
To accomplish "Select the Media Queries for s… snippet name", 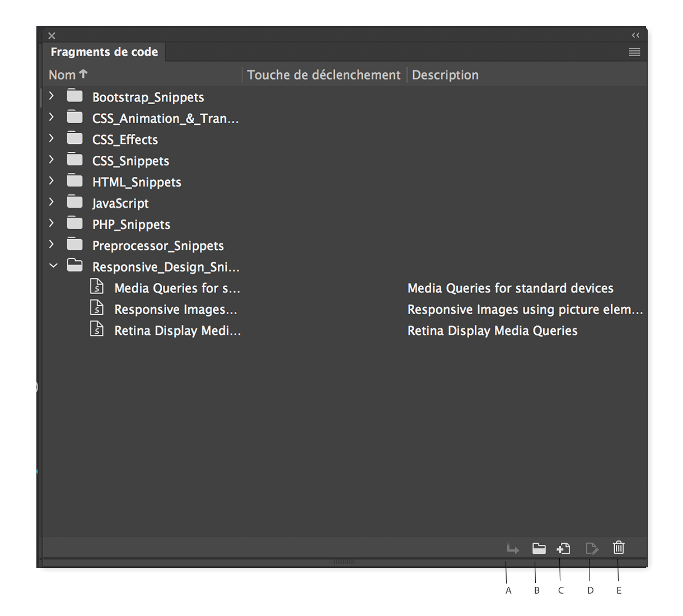I will (177, 288).
